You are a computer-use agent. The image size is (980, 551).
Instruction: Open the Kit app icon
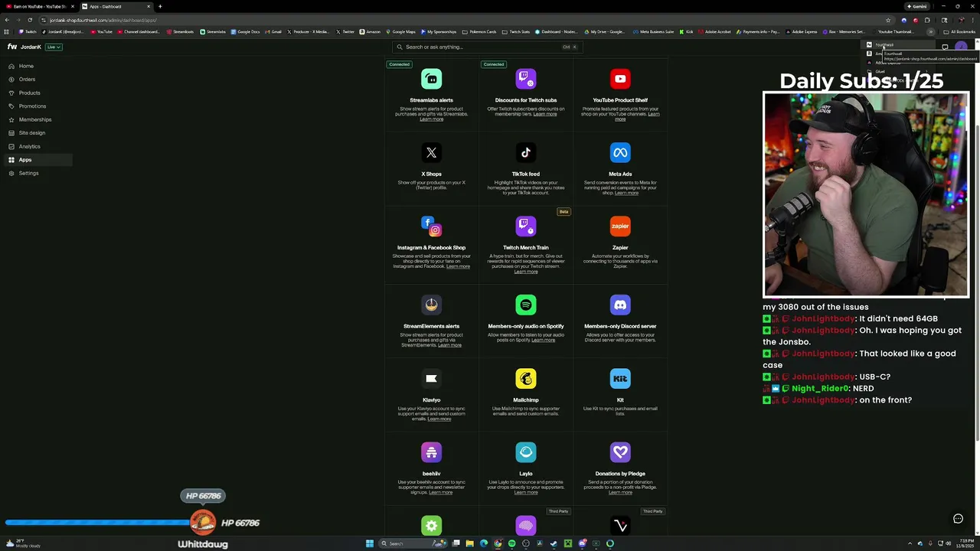pos(620,378)
